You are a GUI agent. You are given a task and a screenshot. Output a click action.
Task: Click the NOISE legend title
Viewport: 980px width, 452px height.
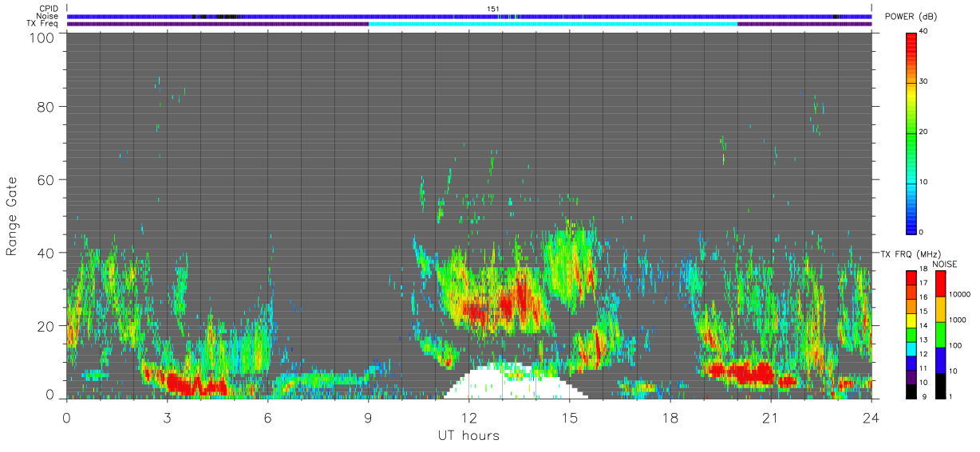coord(945,263)
